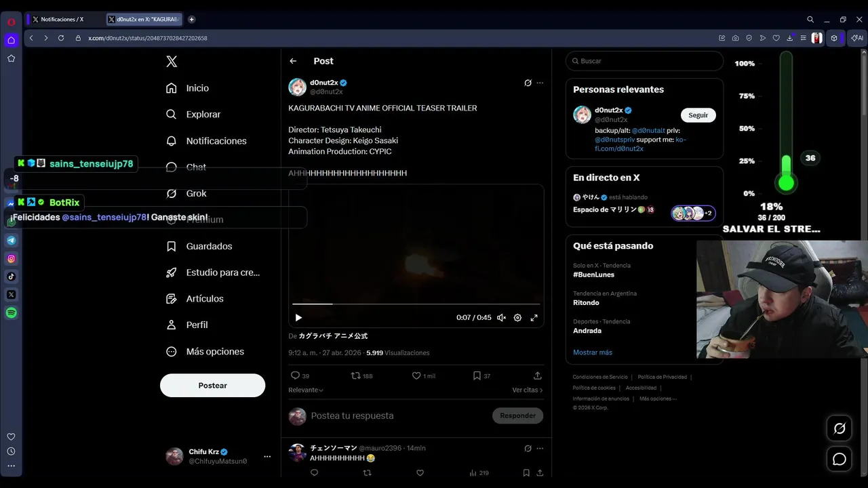Open the sidebar three-dot more options
The width and height of the screenshot is (868, 488).
coord(11,466)
